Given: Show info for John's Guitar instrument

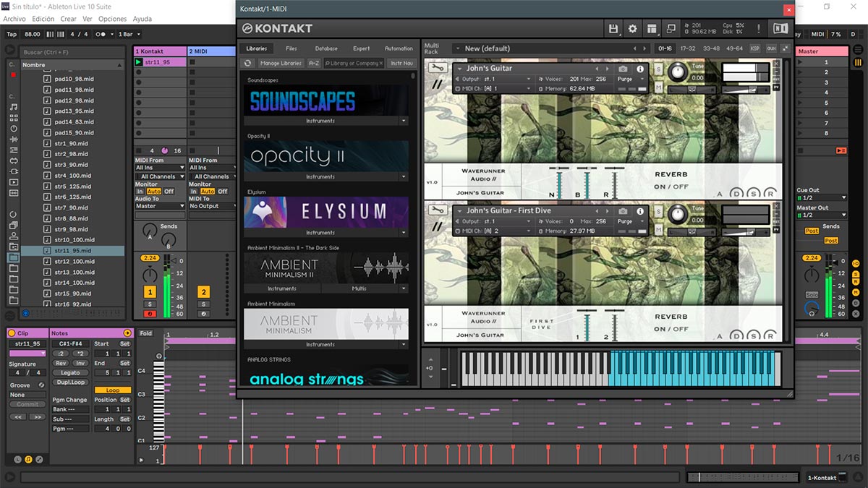Looking at the screenshot, I should coord(640,69).
